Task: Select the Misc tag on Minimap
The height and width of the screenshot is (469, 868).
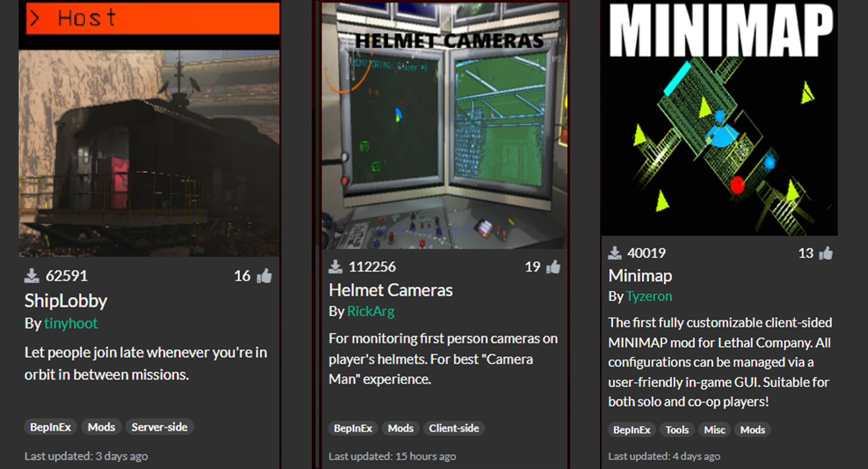Action: 714,430
